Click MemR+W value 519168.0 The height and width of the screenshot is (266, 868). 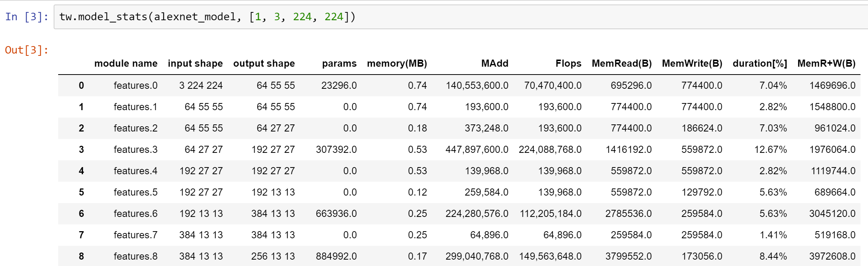coord(835,235)
